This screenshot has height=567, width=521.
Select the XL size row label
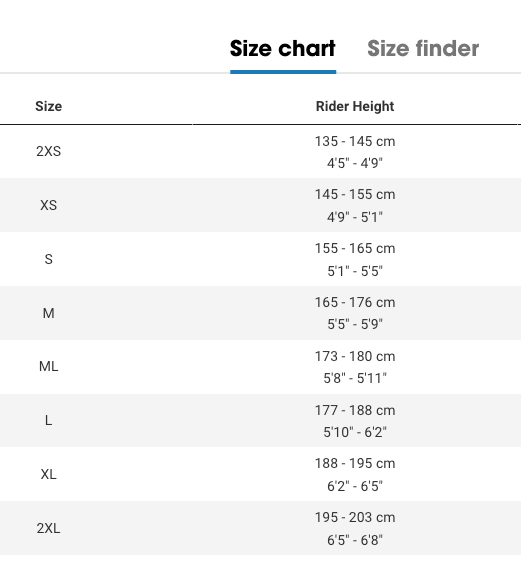tap(48, 474)
